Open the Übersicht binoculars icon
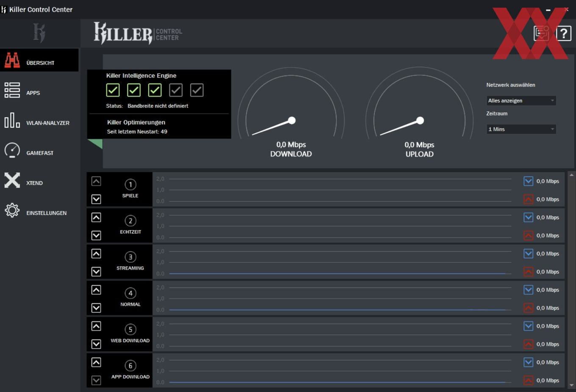Viewport: 576px width, 392px height. pos(12,60)
